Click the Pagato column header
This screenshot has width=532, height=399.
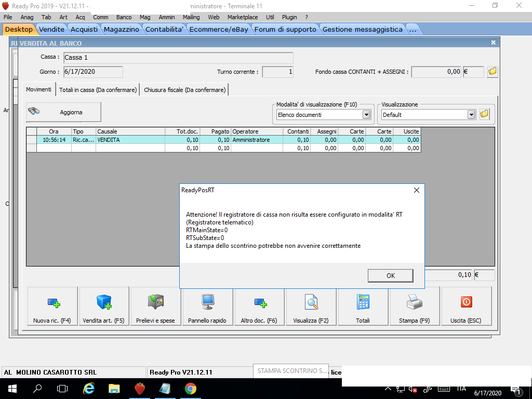click(216, 131)
